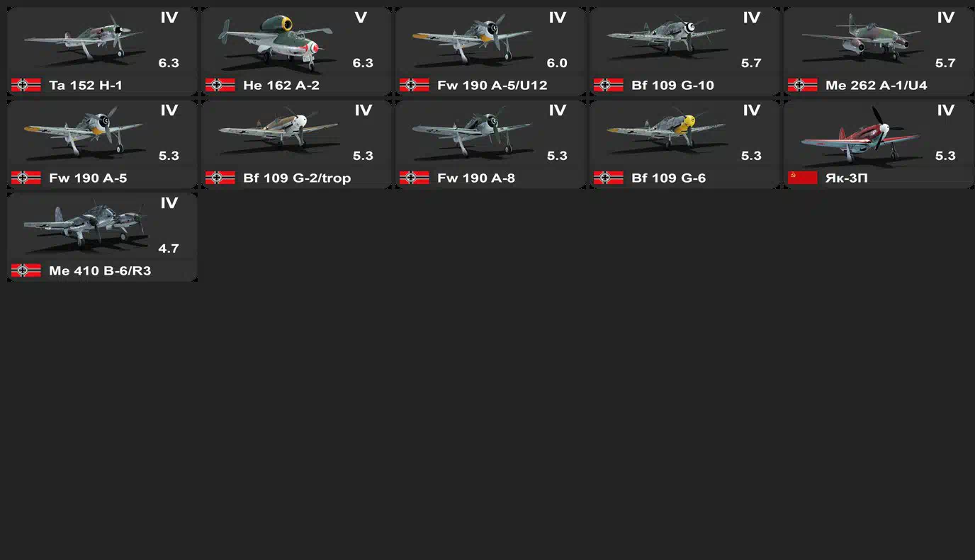Screen dimensions: 975x560
Task: Click the He 162 A-2 jet image
Action: (x=275, y=42)
